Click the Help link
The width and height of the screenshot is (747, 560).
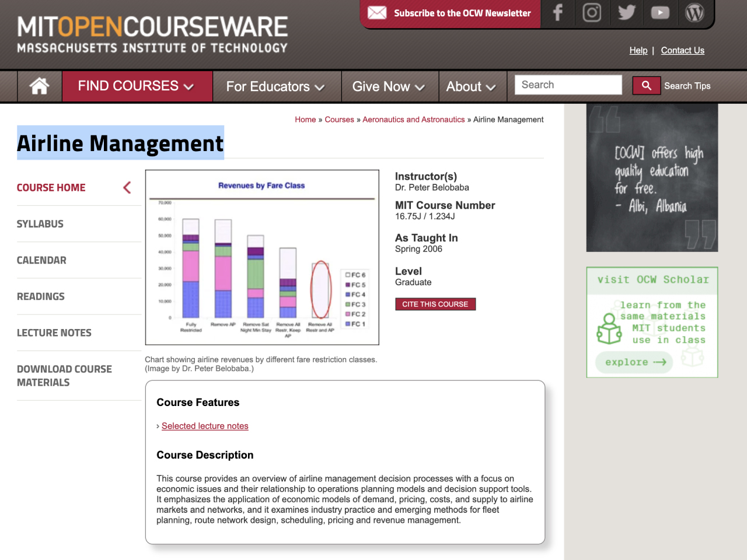[638, 50]
